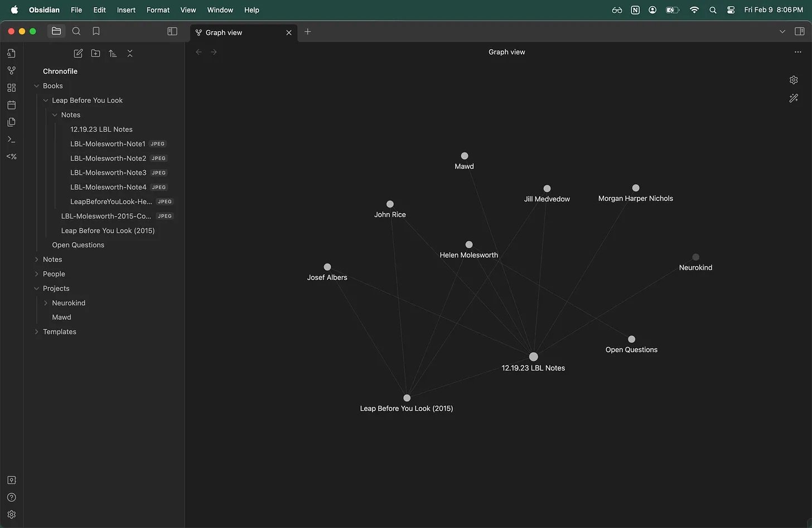
Task: Open the Mawd note in sidebar
Action: [x=61, y=317]
